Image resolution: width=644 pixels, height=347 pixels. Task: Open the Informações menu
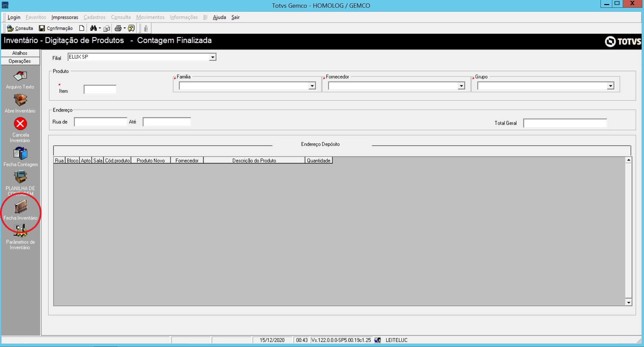[x=184, y=17]
